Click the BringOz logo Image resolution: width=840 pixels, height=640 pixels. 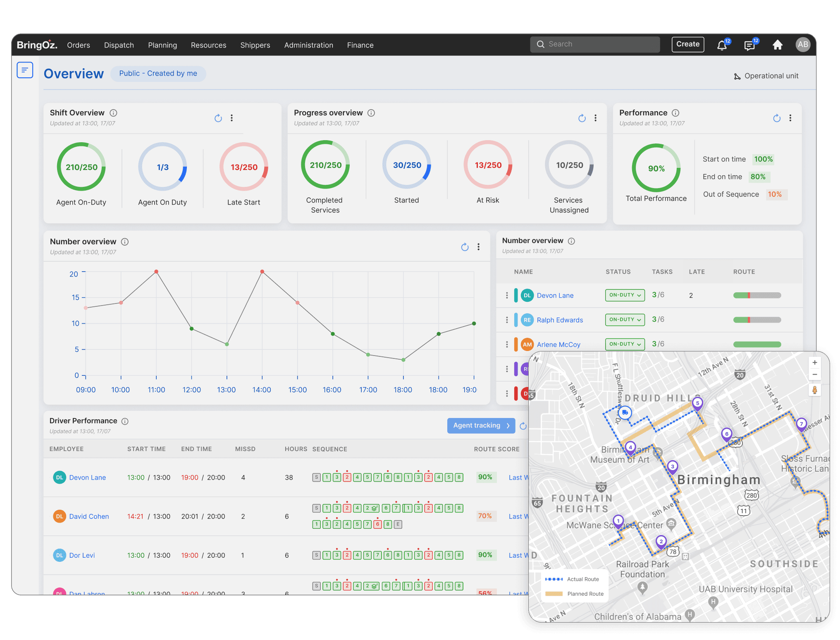click(x=37, y=45)
